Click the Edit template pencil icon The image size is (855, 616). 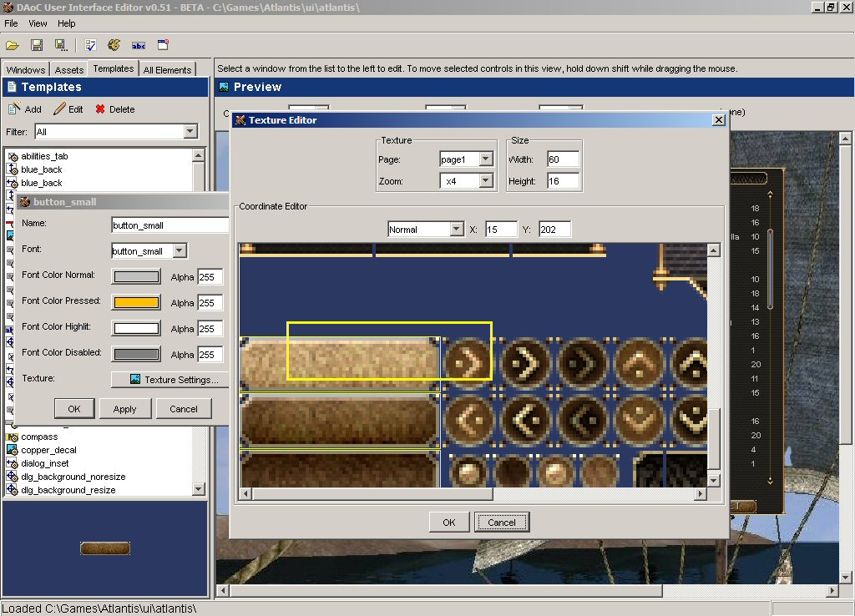(x=59, y=109)
